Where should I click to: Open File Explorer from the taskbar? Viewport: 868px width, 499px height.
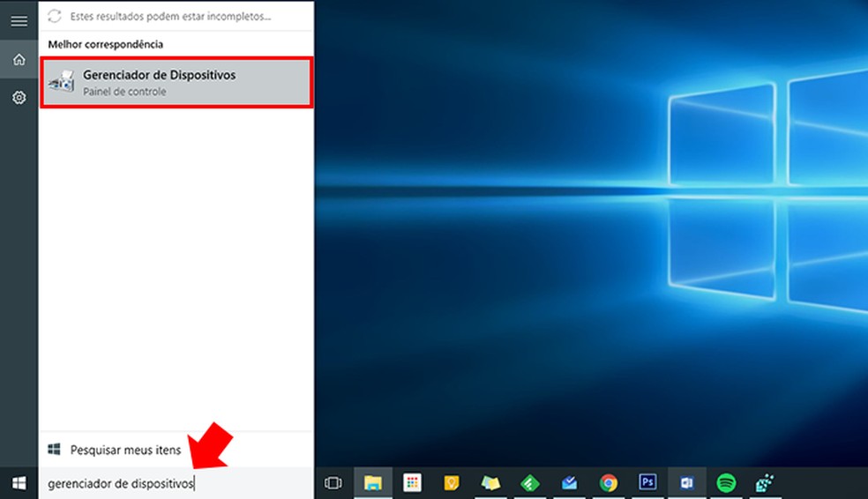tap(373, 483)
